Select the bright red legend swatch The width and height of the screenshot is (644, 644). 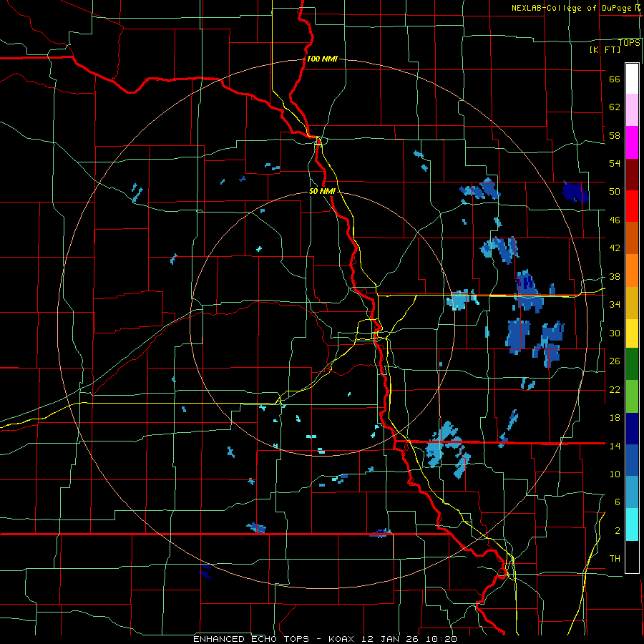[632, 206]
